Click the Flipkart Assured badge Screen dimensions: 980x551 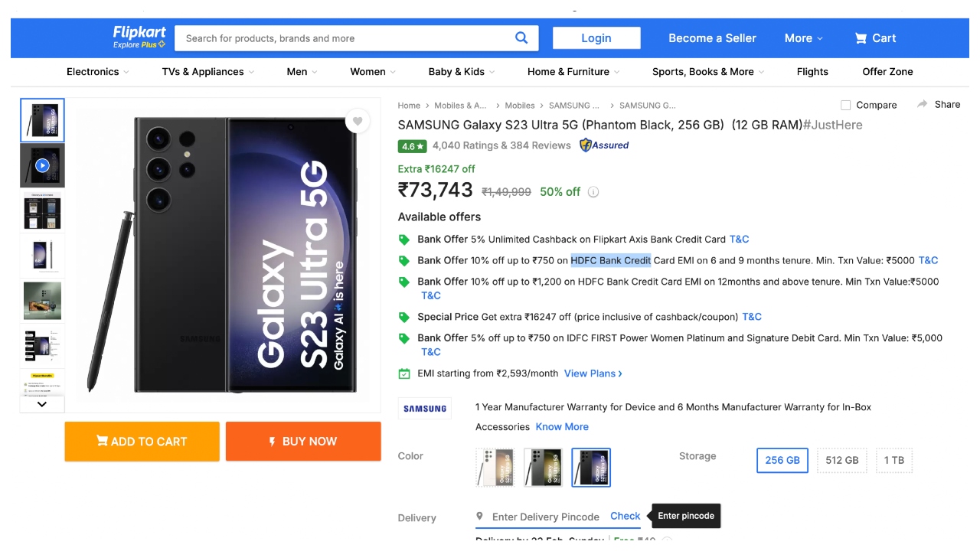tap(604, 145)
